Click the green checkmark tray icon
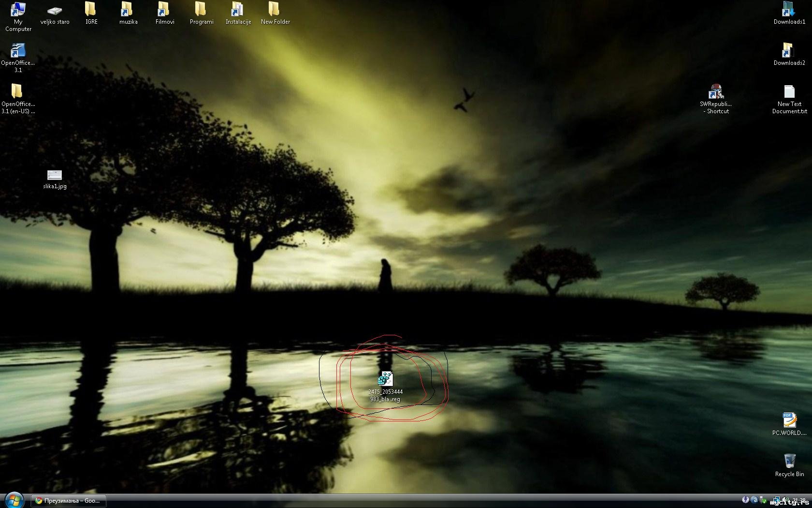The width and height of the screenshot is (812, 508). pyautogui.click(x=763, y=500)
